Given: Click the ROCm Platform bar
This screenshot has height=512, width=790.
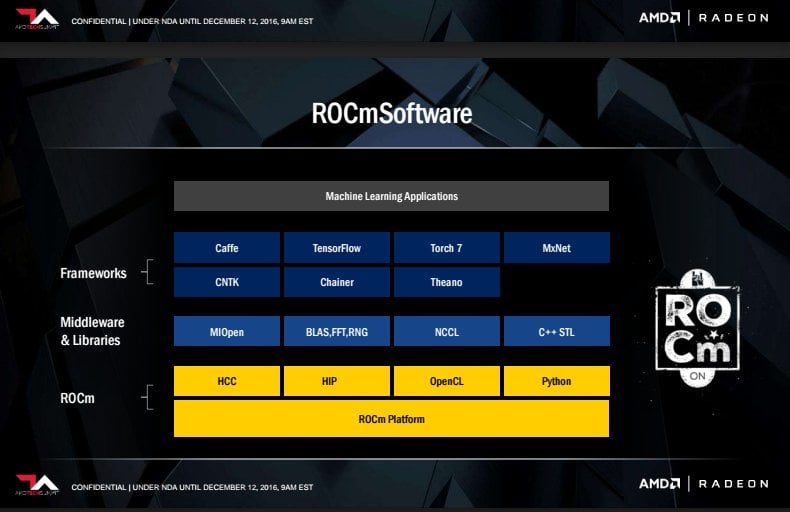Looking at the screenshot, I should pos(391,419).
